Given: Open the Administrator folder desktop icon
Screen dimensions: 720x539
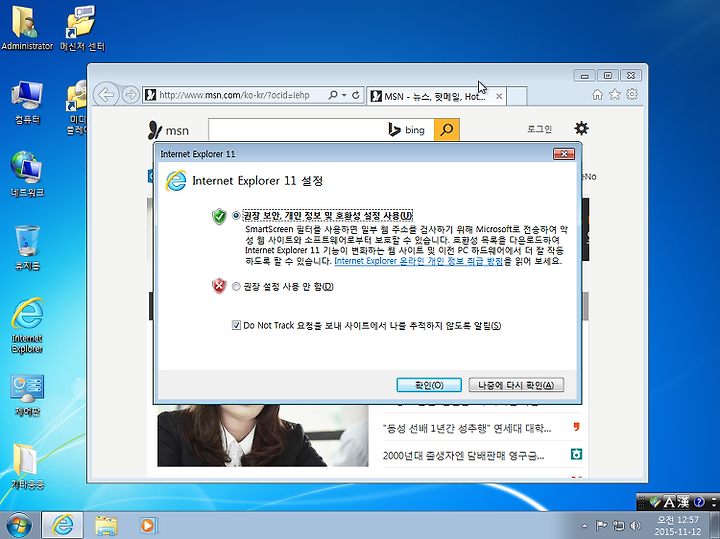Looking at the screenshot, I should pos(27,27).
